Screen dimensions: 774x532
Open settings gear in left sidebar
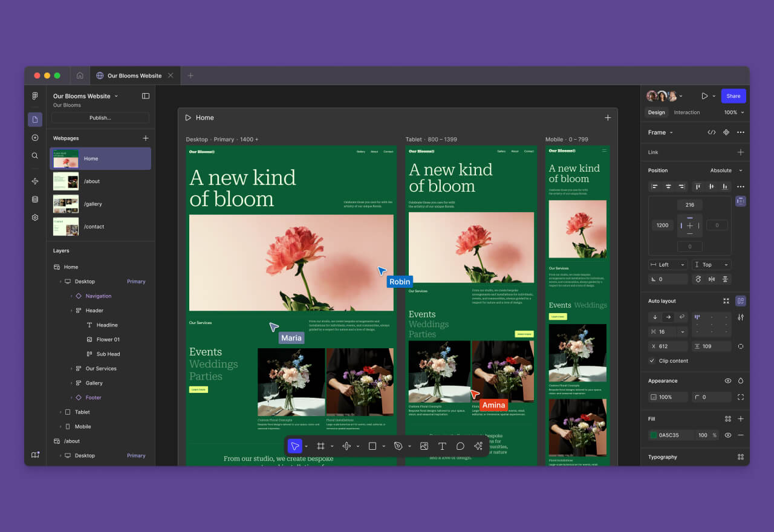[35, 218]
